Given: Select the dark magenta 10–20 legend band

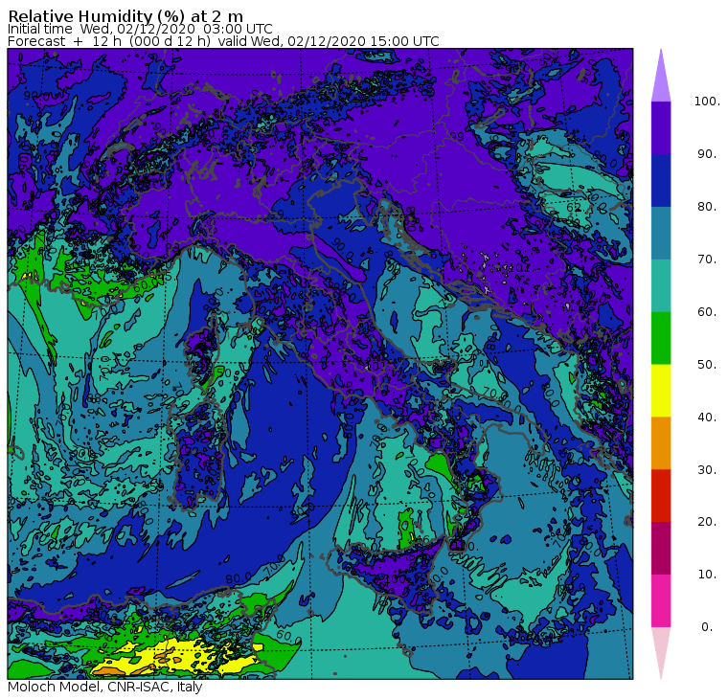Looking at the screenshot, I should tap(661, 548).
